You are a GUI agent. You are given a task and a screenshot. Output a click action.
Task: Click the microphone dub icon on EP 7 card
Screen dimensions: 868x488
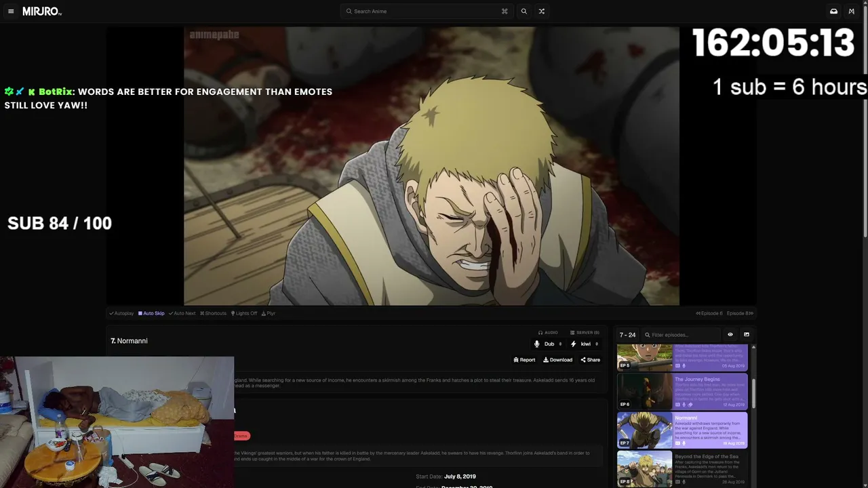click(x=684, y=443)
